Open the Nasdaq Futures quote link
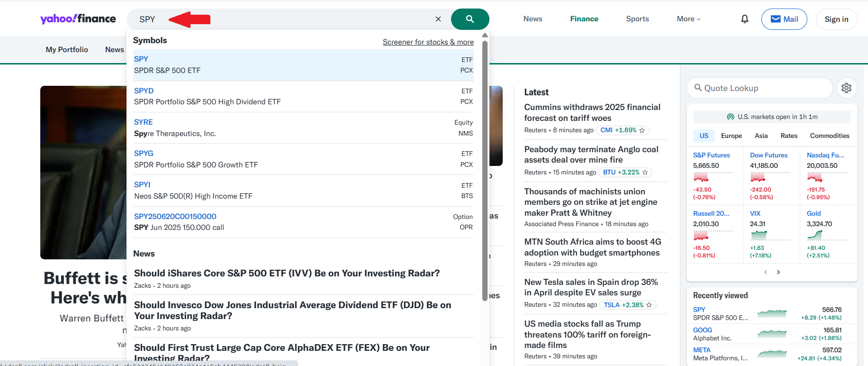 click(x=825, y=156)
